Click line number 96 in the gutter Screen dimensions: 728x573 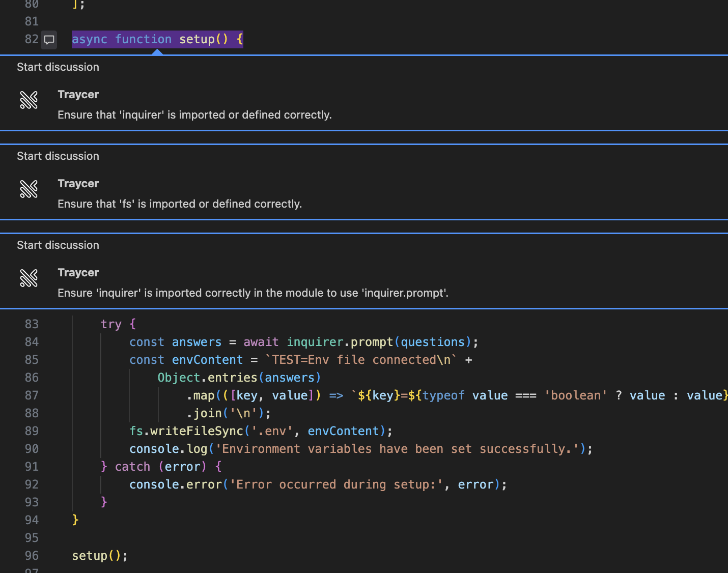[x=32, y=556]
